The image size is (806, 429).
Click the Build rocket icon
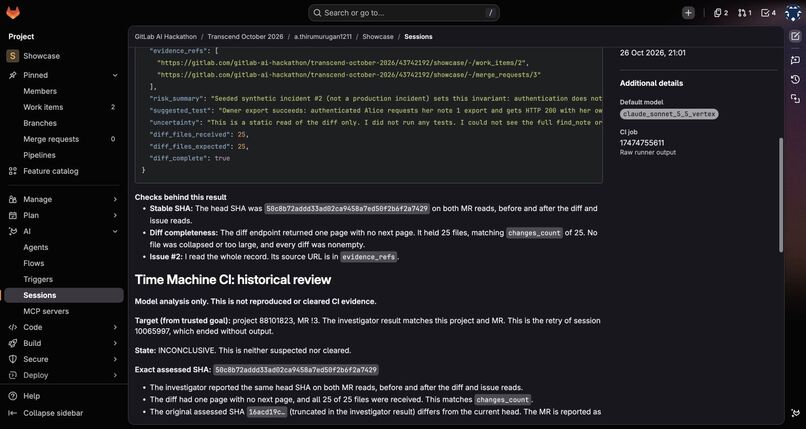(13, 343)
